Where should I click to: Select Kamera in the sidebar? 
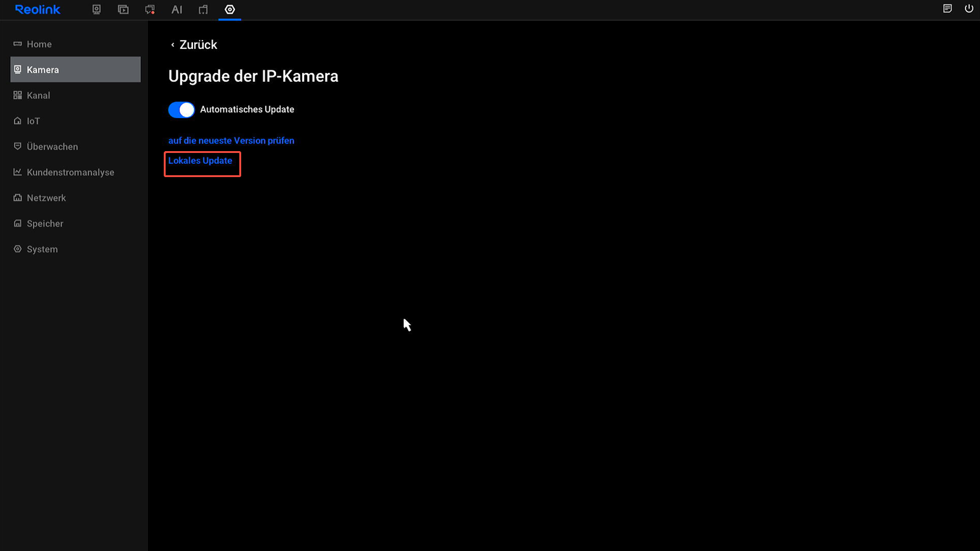pyautogui.click(x=76, y=69)
